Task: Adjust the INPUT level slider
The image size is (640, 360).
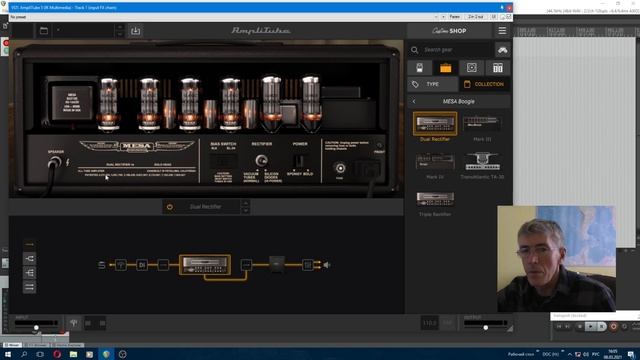Action: [x=36, y=327]
